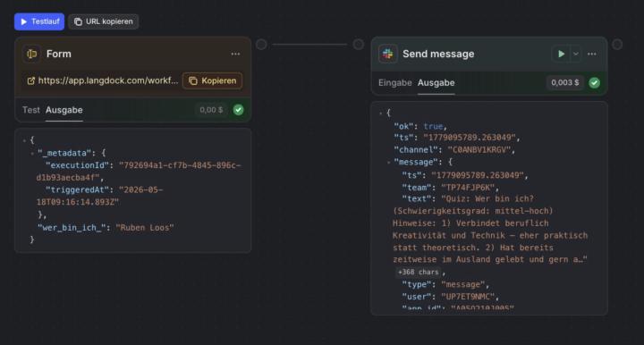
Task: Start the Testlauf run
Action: 39,21
